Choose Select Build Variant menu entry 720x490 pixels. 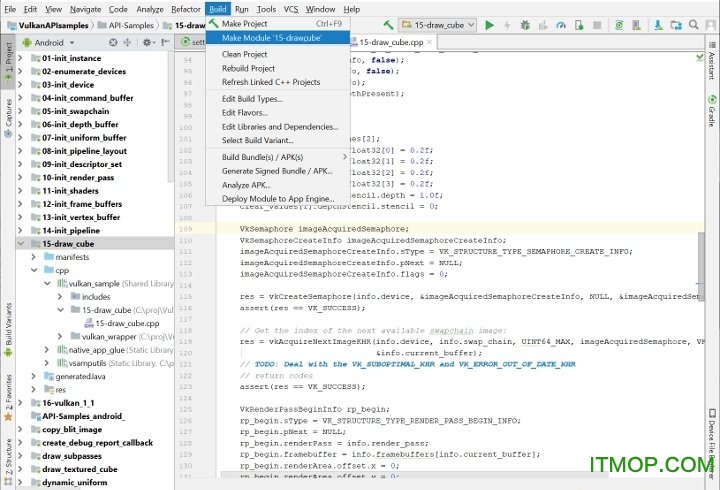(278, 140)
